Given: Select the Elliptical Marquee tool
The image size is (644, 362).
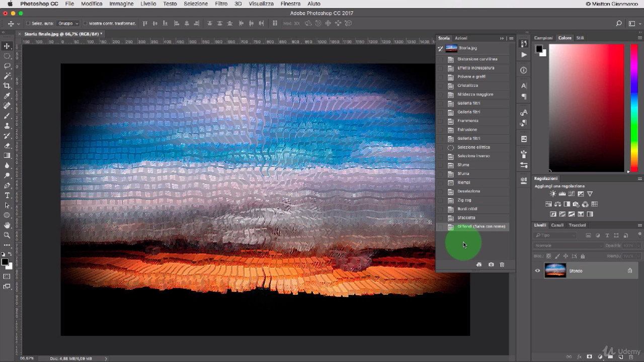Looking at the screenshot, I should point(7,56).
